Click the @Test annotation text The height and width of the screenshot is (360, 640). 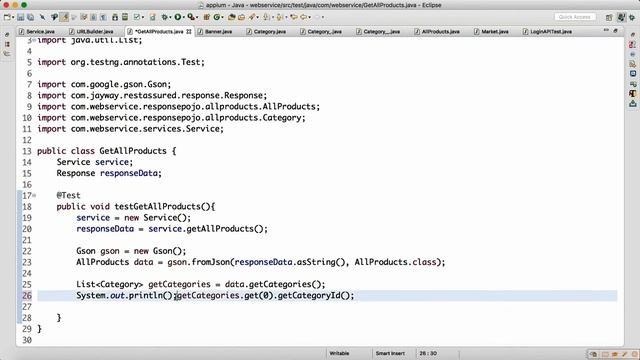point(69,196)
